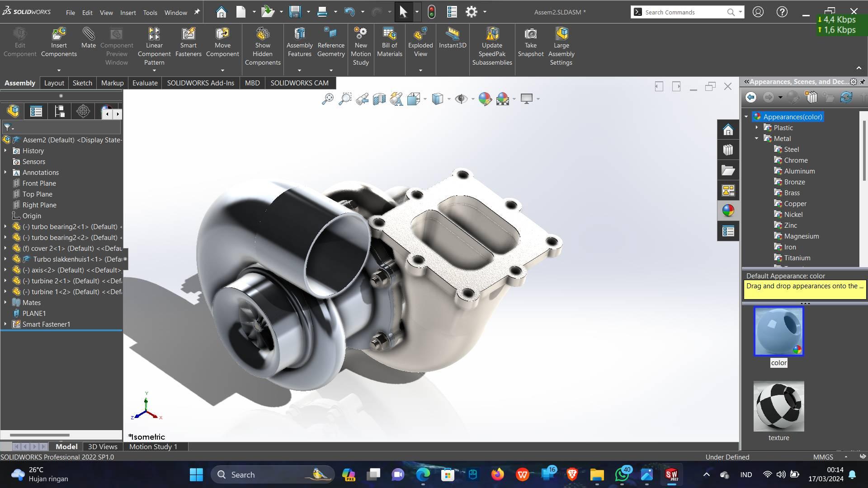The image size is (868, 488).
Task: Click Exploded View tool
Action: [420, 42]
